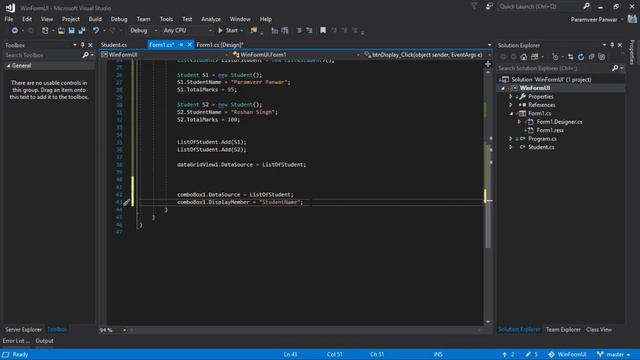Select Form1.resx in Solution Explorer
The width and height of the screenshot is (640, 360).
[550, 130]
